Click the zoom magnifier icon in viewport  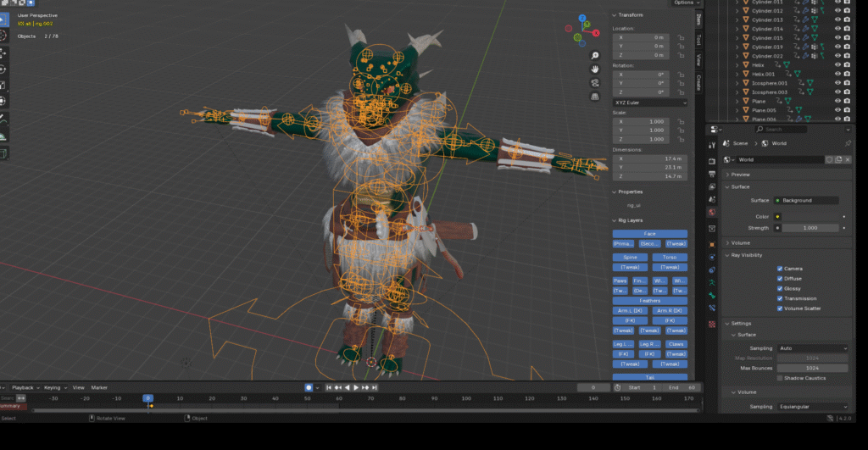pos(596,56)
